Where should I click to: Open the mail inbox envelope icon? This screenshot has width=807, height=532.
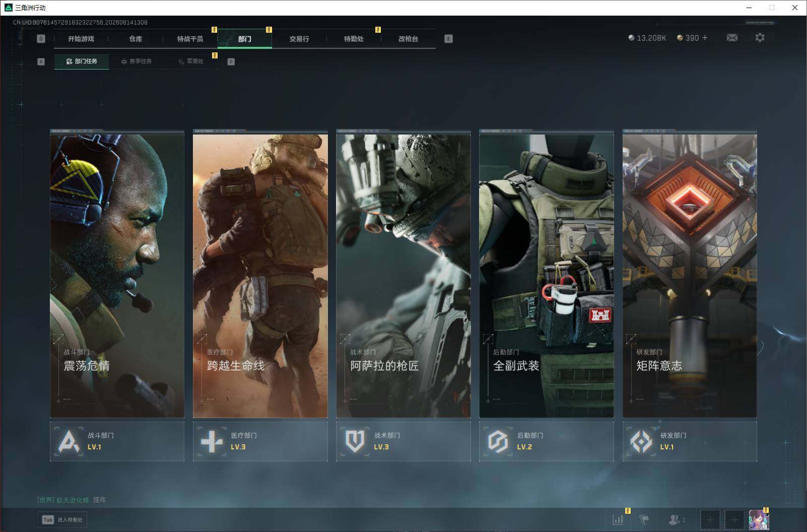[x=732, y=38]
